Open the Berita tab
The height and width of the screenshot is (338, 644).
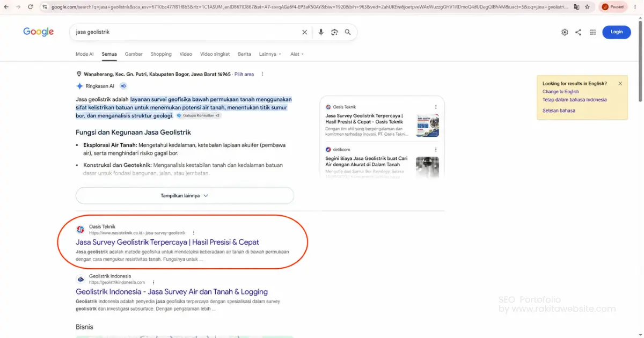(244, 54)
